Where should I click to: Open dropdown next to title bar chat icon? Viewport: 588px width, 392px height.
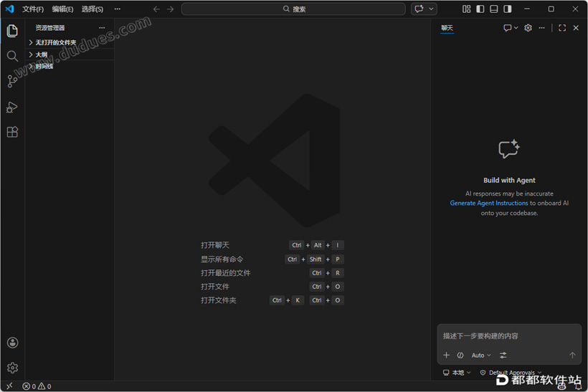pyautogui.click(x=431, y=9)
